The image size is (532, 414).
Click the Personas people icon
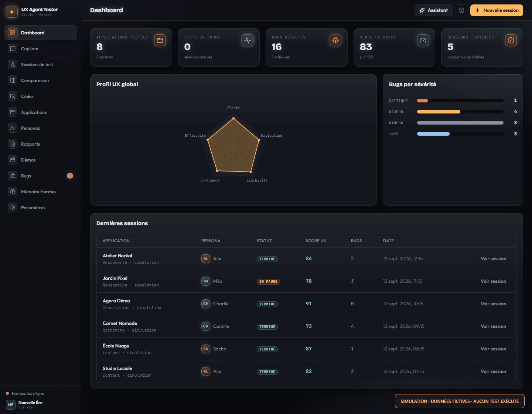13,128
